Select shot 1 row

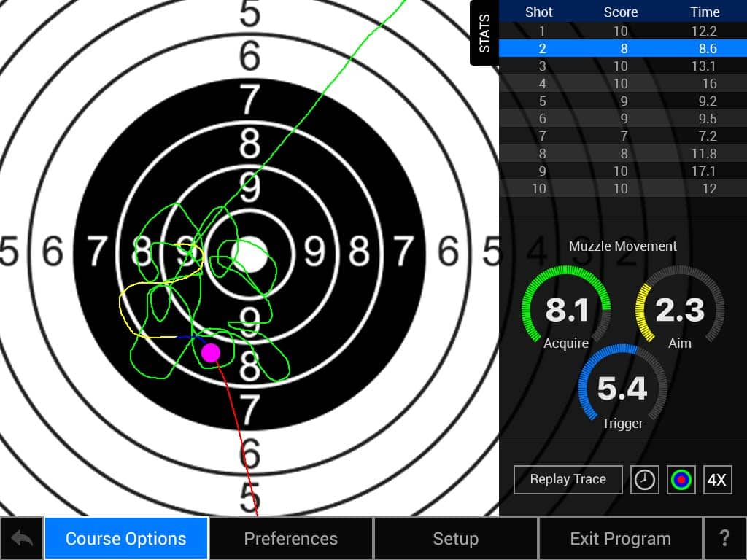click(x=623, y=31)
